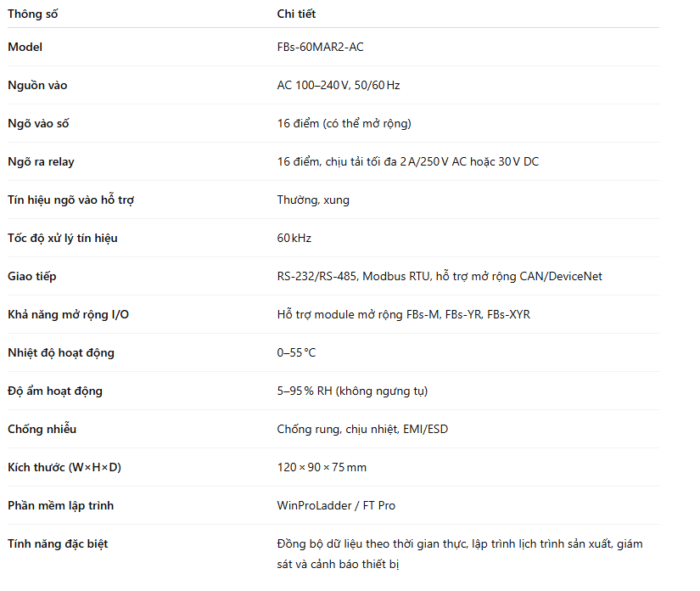The height and width of the screenshot is (591, 700).
Task: Click the 'Chi tiết' column header
Action: tap(296, 14)
